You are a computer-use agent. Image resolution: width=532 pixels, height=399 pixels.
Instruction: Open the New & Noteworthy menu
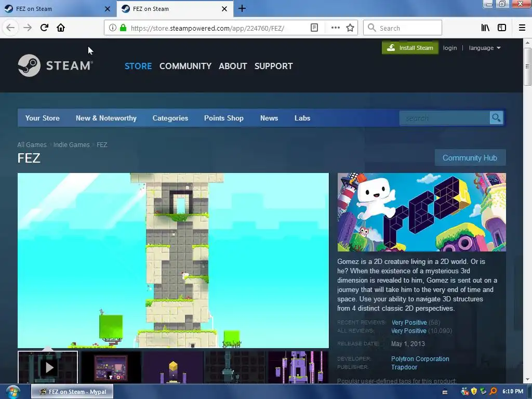point(106,118)
